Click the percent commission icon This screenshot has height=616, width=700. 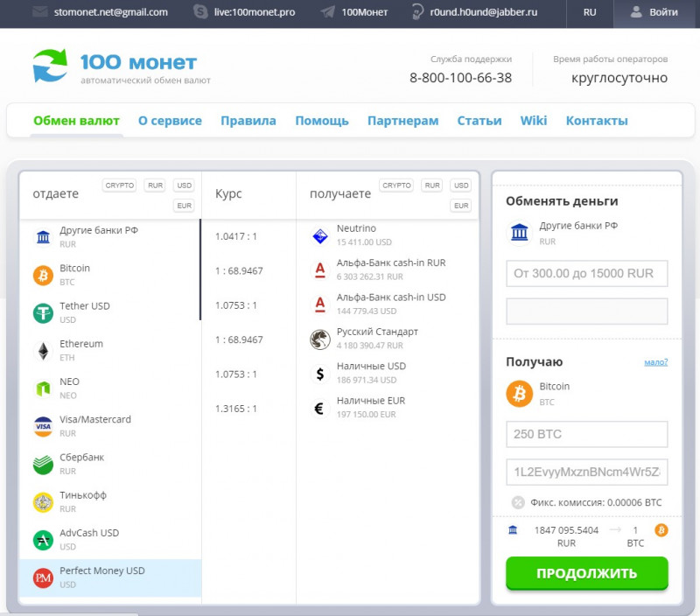(518, 502)
